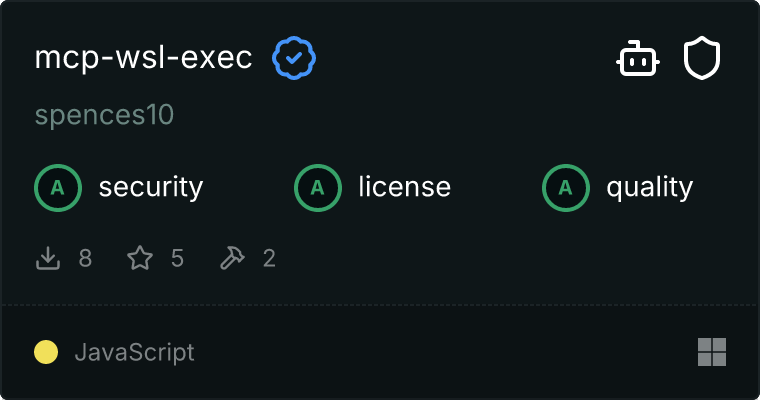Open author spences10 profile
The image size is (760, 400).
click(104, 115)
